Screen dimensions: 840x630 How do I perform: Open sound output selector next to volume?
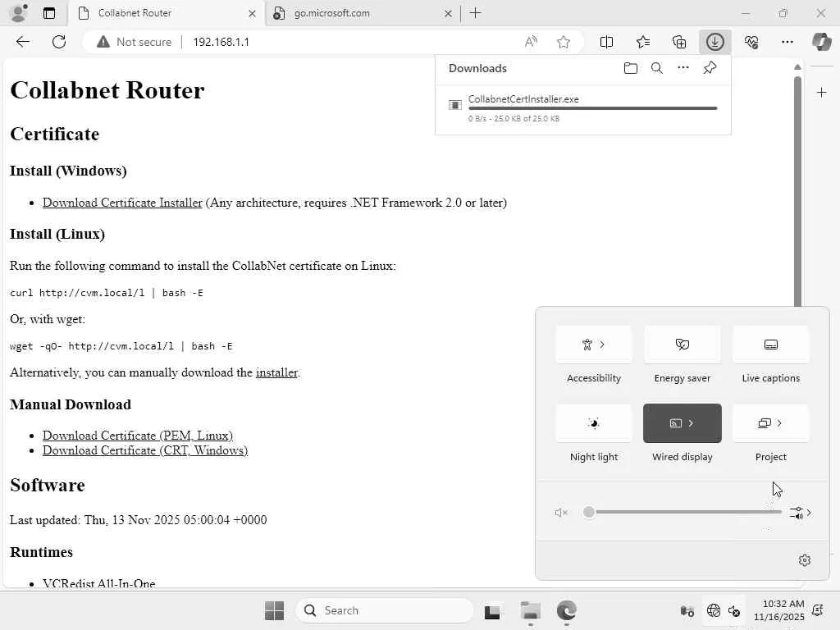(x=801, y=513)
